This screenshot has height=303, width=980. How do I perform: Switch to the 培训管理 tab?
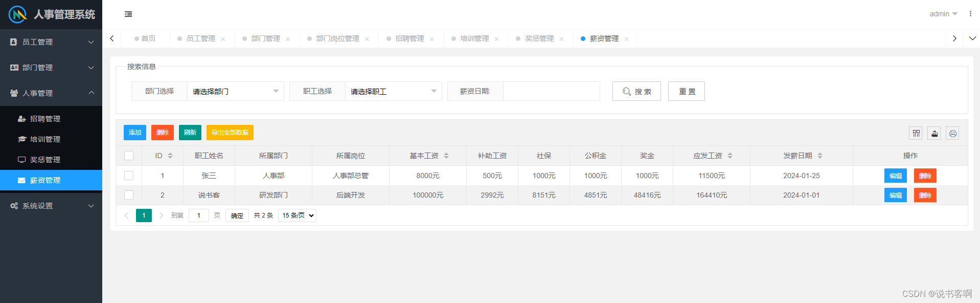(474, 38)
